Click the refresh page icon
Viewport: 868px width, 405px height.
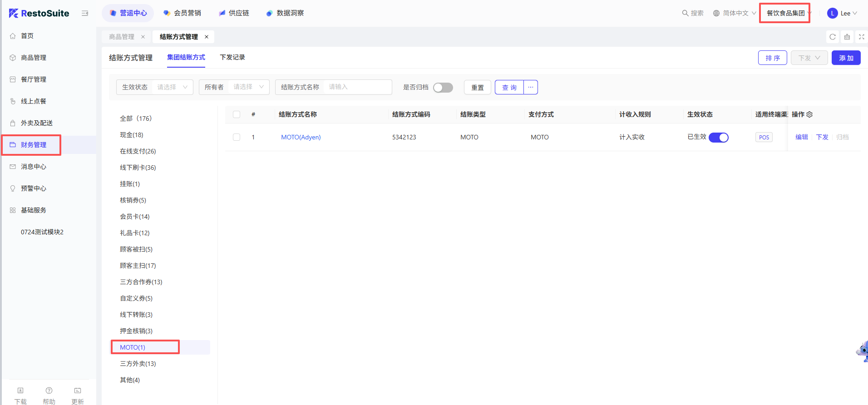click(833, 37)
